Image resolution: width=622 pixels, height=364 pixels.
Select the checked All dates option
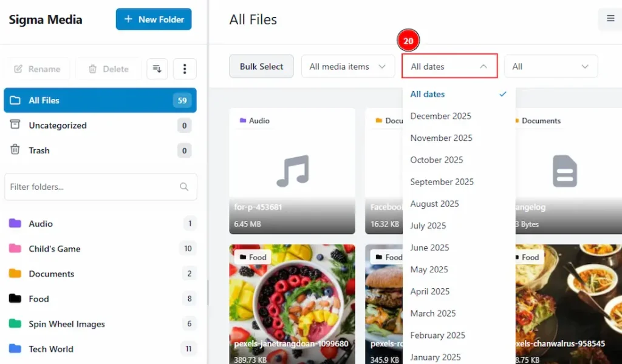[428, 94]
